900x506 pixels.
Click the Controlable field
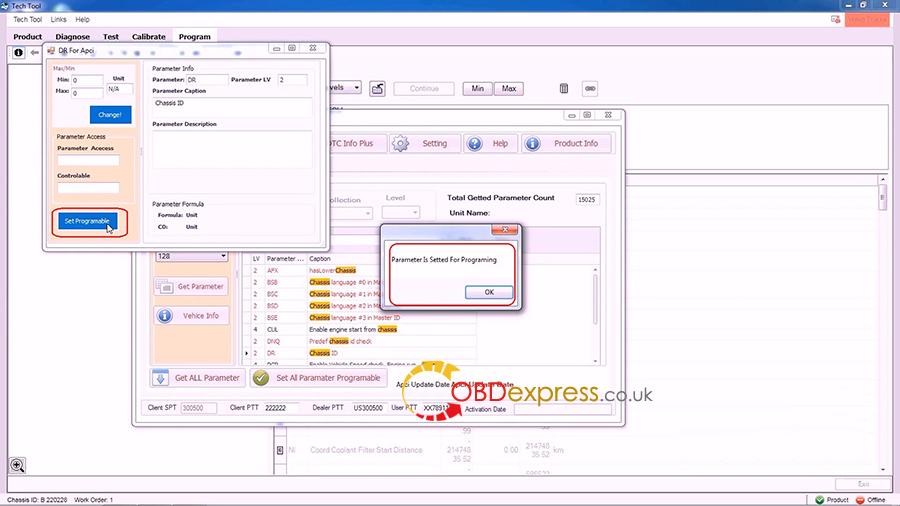[88, 188]
